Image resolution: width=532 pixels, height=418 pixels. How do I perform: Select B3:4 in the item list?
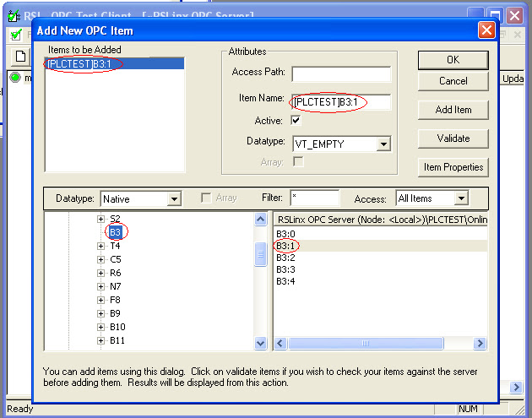[285, 281]
